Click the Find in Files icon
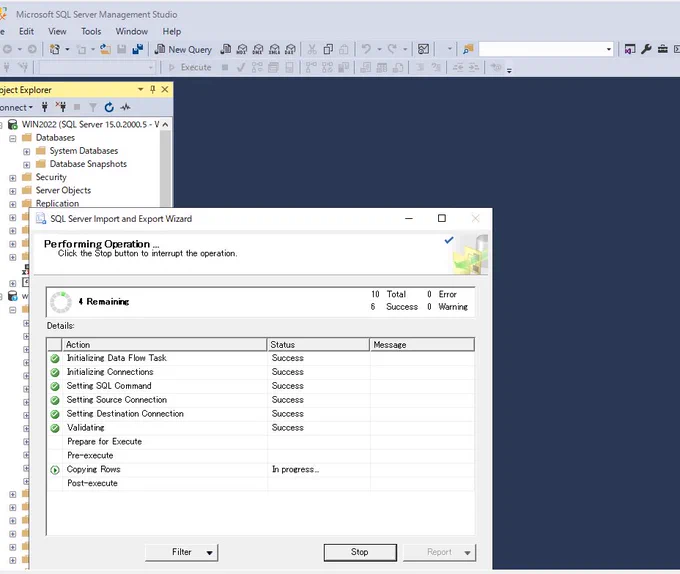Screen dimensions: 680x574 [468, 49]
